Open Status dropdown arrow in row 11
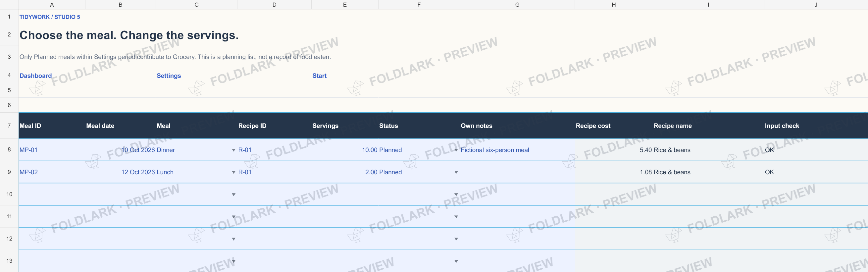Screen dimensions: 868x272 [456, 217]
